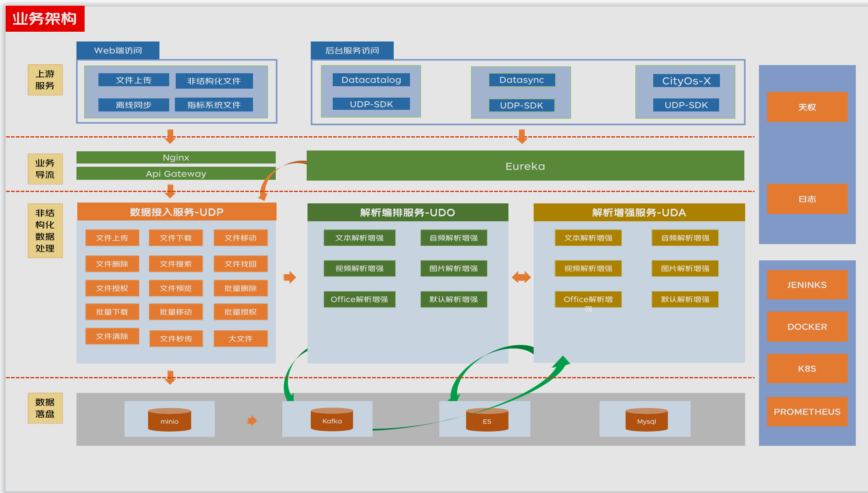Click the 指标系统文件 blue box
The image size is (868, 493).
(214, 105)
